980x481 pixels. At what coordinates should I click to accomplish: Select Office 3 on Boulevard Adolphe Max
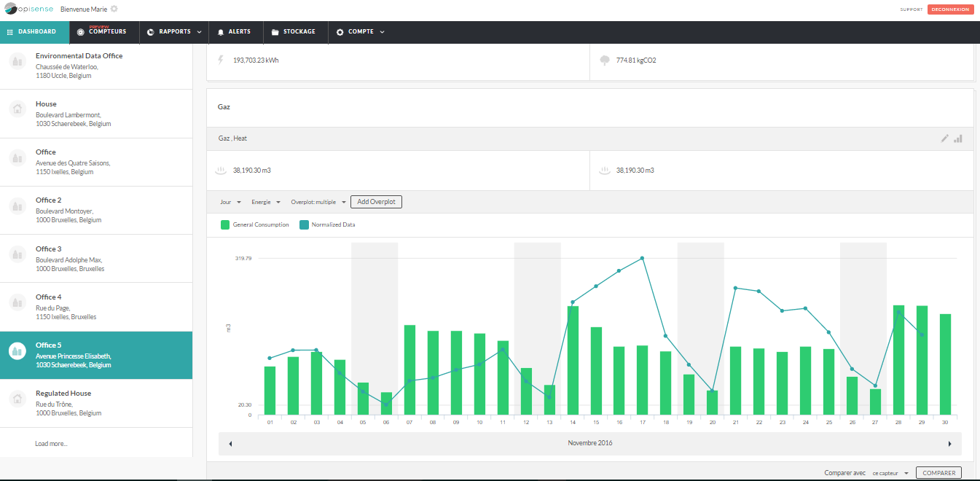[96, 258]
